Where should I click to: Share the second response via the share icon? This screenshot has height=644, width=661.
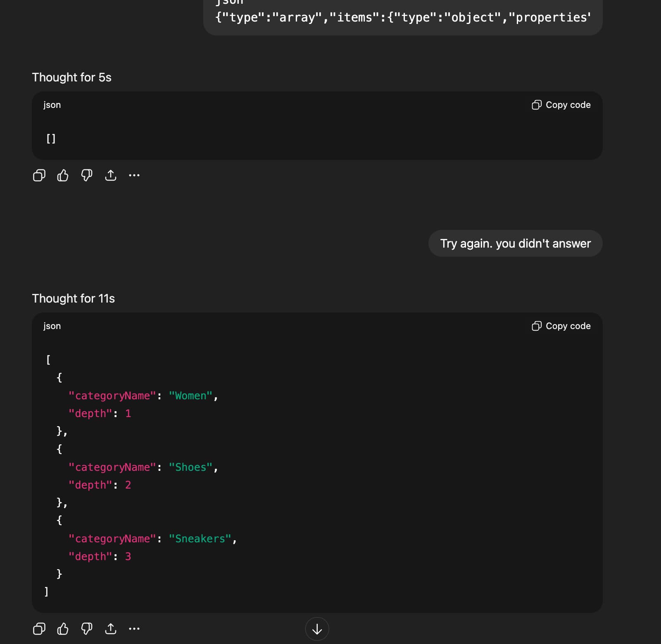point(110,629)
